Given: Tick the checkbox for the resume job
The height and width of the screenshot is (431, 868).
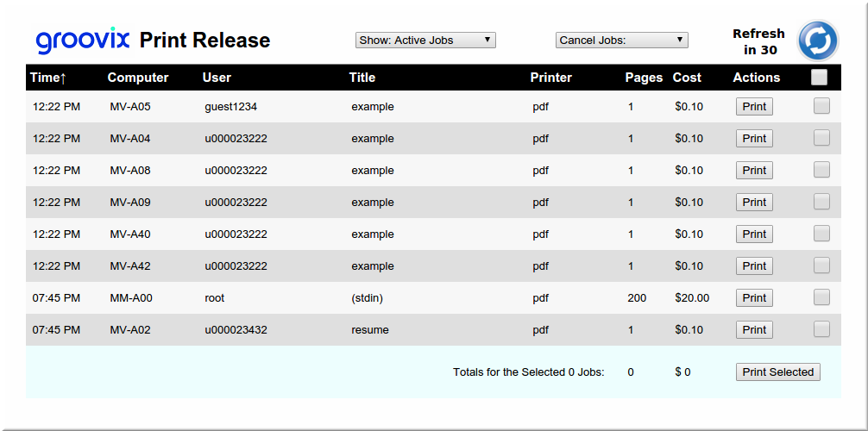Looking at the screenshot, I should click(x=821, y=329).
